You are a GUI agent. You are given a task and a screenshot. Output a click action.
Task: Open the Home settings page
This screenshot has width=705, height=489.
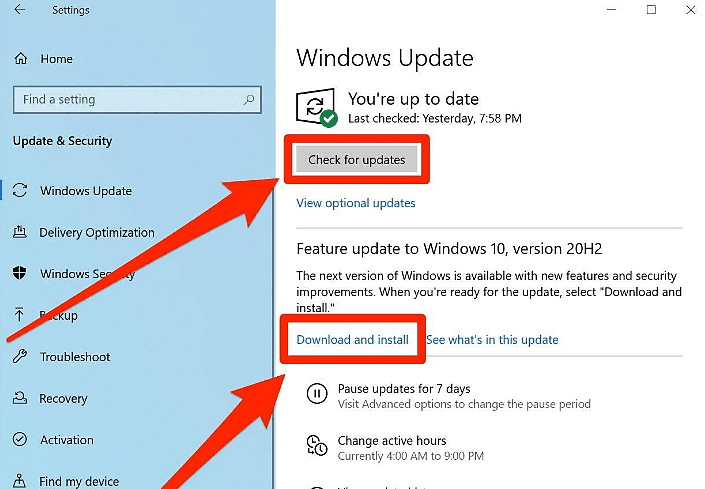pyautogui.click(x=57, y=59)
